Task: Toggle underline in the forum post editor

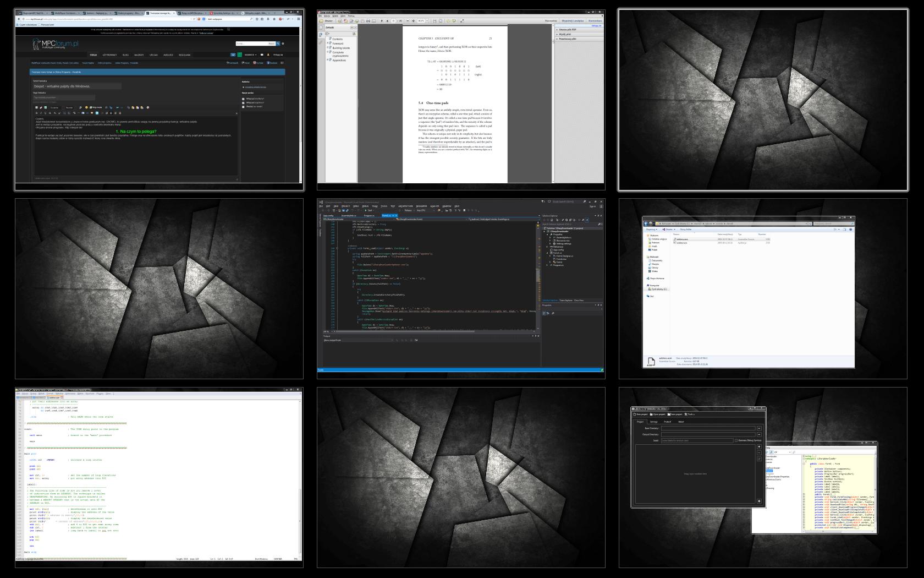Action: (x=46, y=113)
